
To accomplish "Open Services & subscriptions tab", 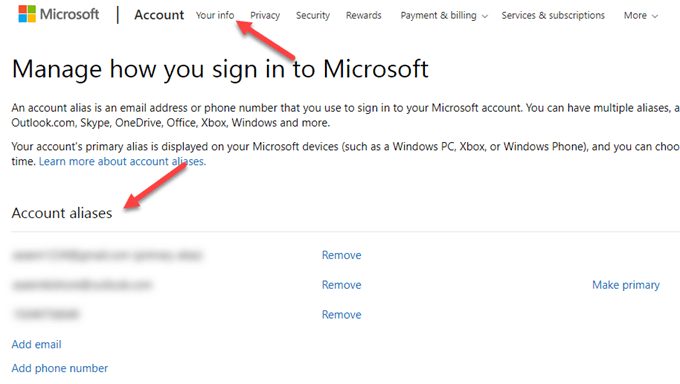I will 553,16.
